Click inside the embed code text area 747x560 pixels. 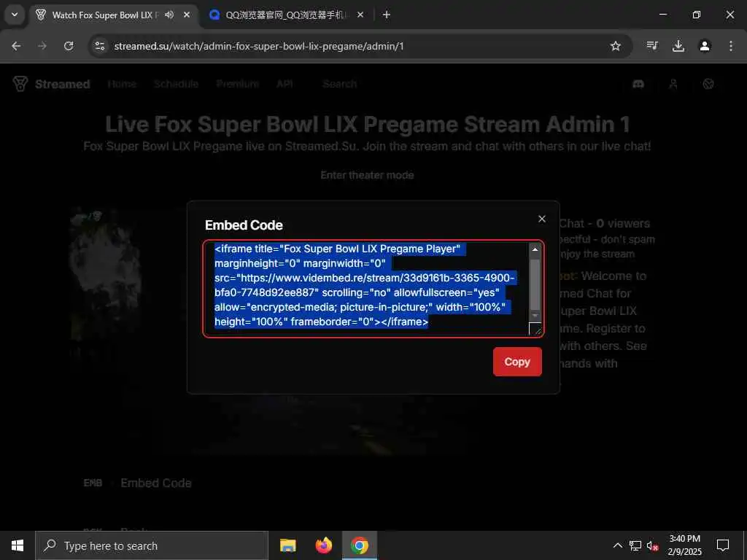(x=366, y=289)
